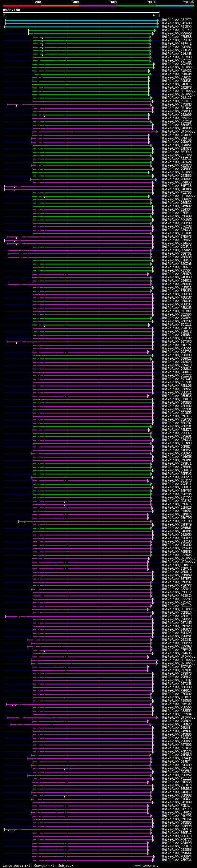197x868 pixels.
Task: Open the UniRef100_P19432 hit
Action: pyautogui.click(x=177, y=71)
